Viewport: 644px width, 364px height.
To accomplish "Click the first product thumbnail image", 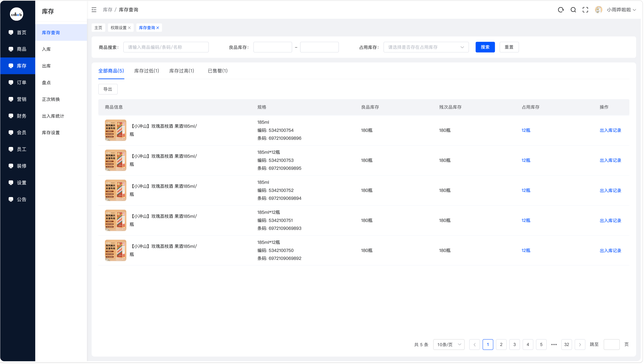I will tap(116, 130).
